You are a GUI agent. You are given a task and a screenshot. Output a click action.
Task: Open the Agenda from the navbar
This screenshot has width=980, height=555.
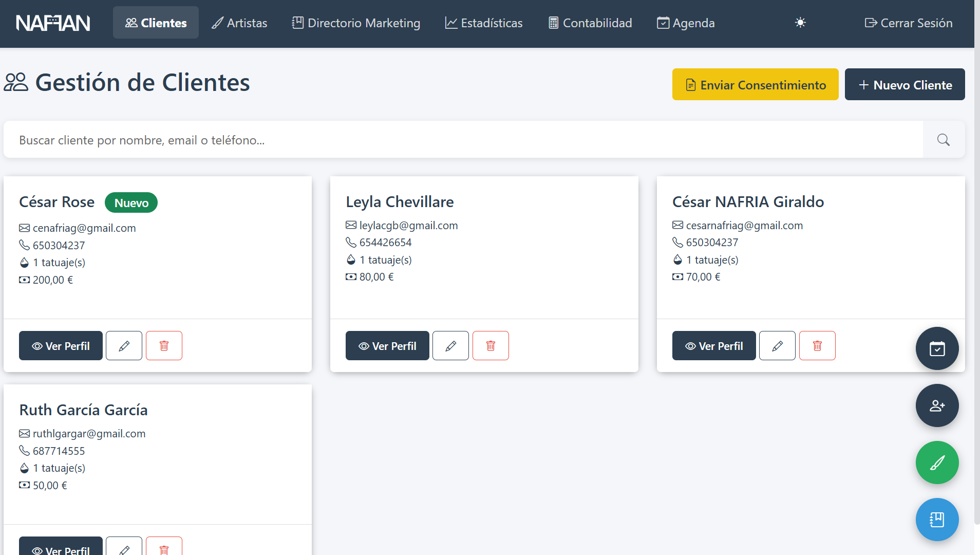tap(686, 23)
